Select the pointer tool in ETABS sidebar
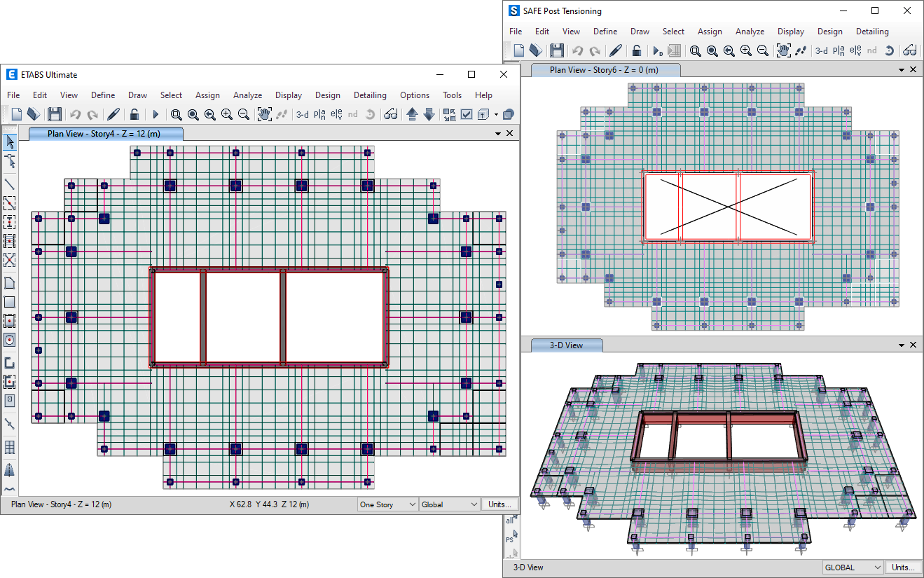This screenshot has height=578, width=924. (x=10, y=142)
